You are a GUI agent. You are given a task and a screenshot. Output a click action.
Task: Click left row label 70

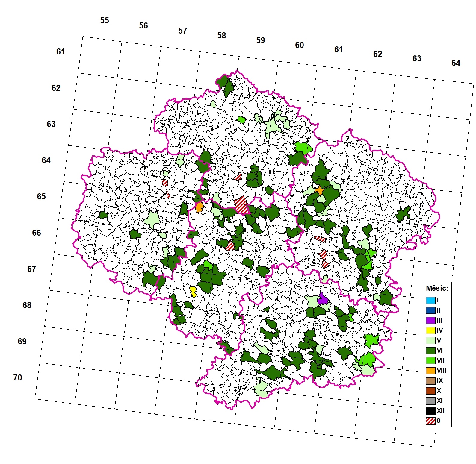[18, 378]
